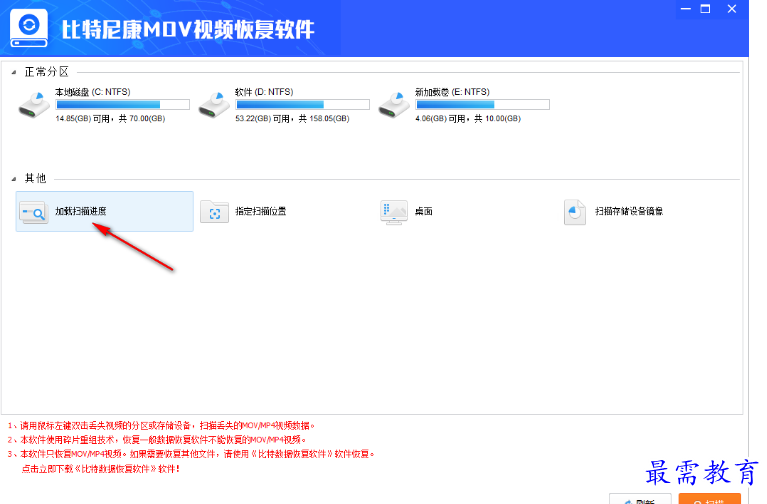Click the load scan progress icon
Viewport: 767px width, 504px height.
click(33, 212)
